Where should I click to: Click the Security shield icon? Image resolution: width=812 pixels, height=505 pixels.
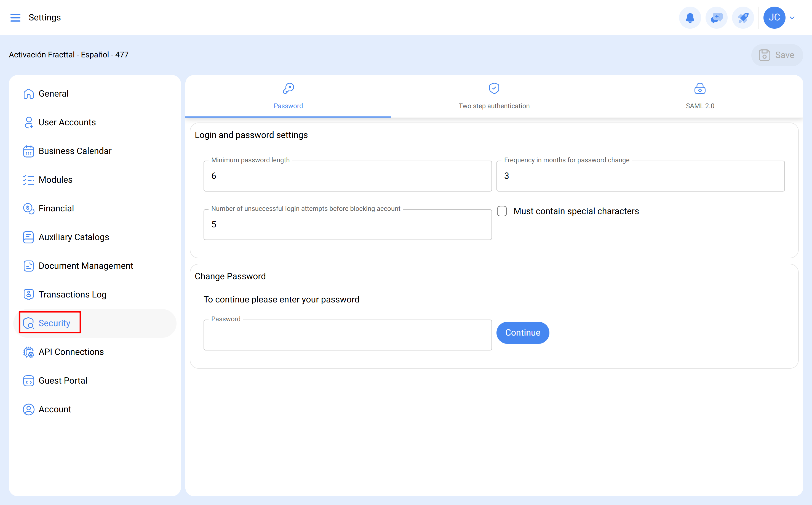[x=28, y=323]
